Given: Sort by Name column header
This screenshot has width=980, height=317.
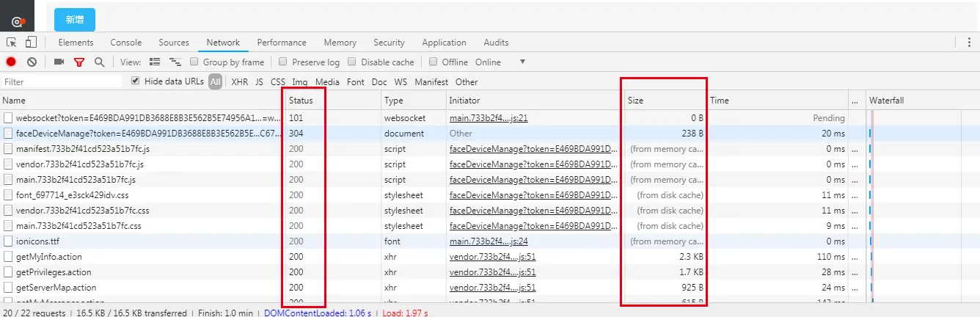Looking at the screenshot, I should coord(142,101).
